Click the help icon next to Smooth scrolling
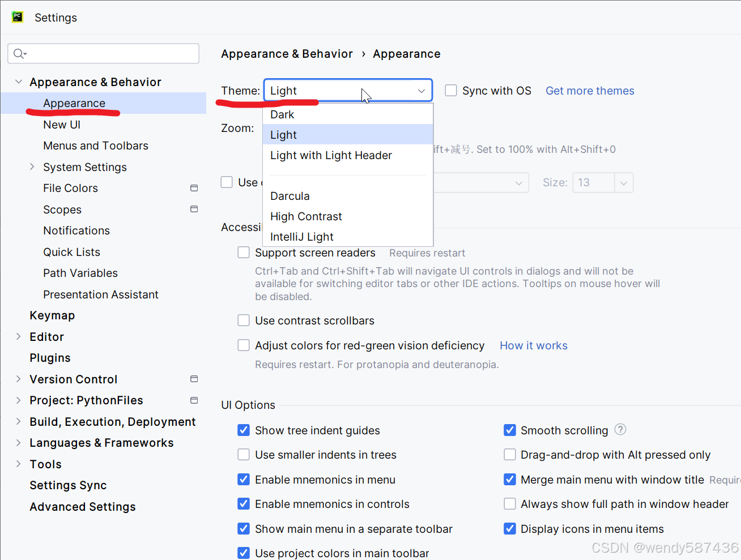The image size is (741, 560). 620,430
